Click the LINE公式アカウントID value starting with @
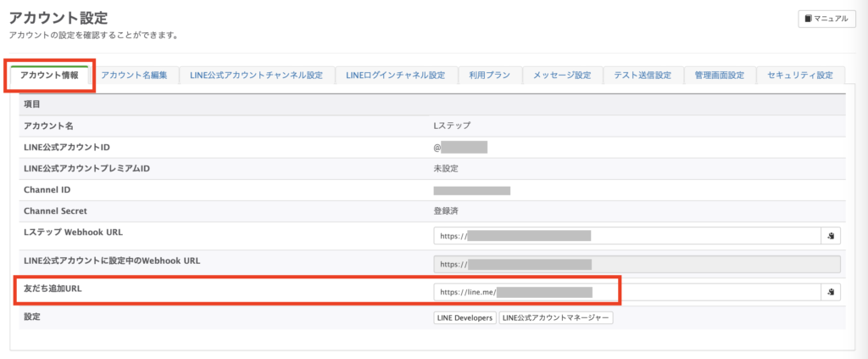The image size is (868, 359). point(459,147)
